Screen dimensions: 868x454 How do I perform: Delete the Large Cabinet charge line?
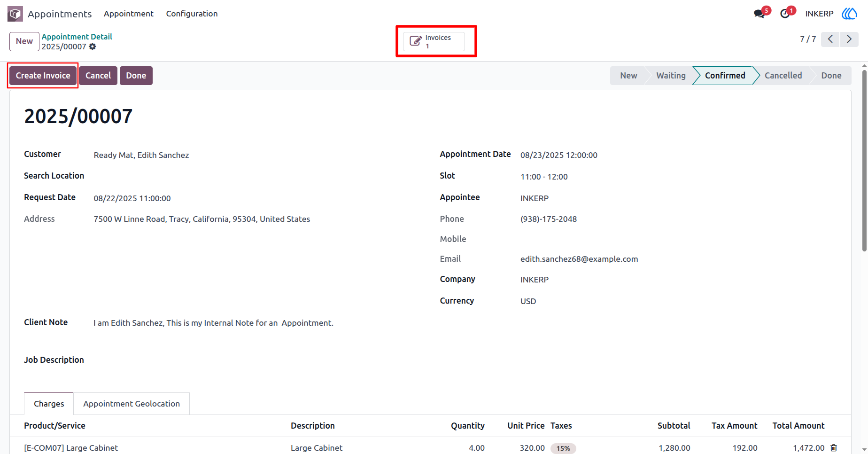tap(834, 448)
